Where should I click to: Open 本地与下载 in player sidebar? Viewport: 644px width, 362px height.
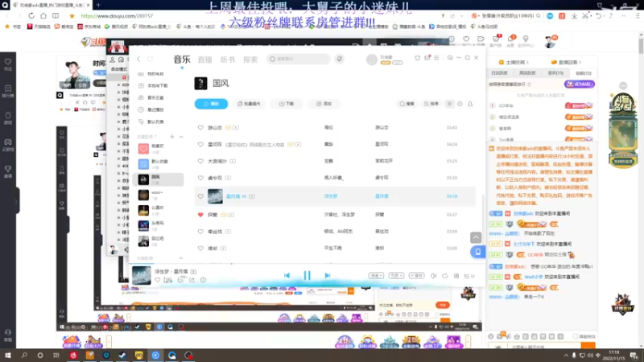click(154, 86)
